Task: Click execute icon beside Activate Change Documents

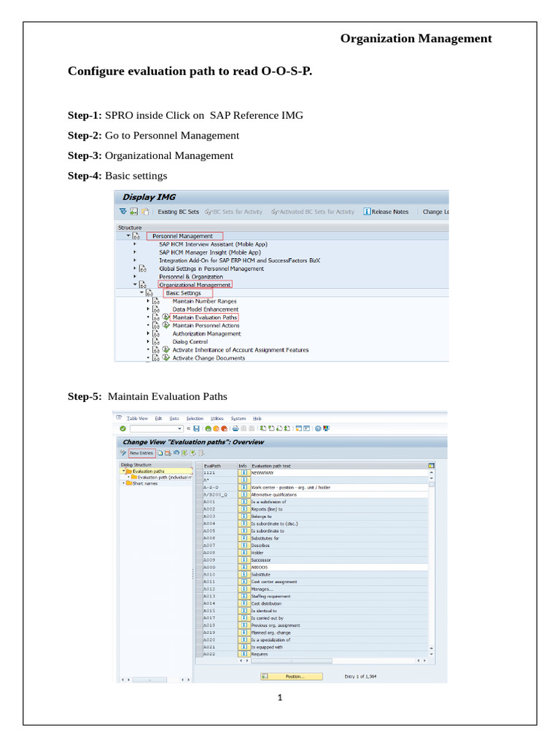Action: (166, 357)
